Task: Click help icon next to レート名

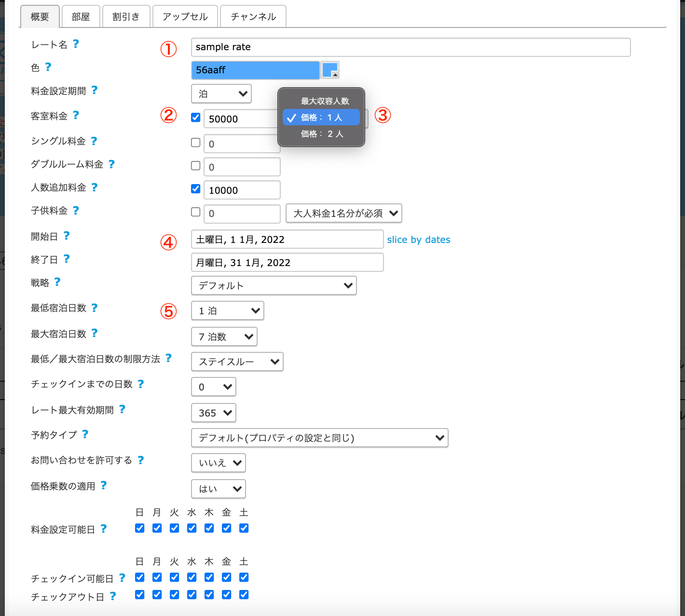Action: click(76, 44)
